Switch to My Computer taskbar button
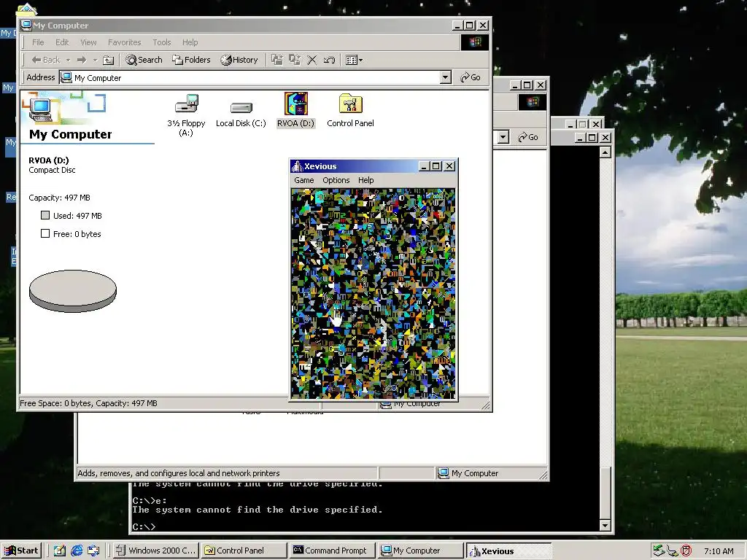Screen dimensions: 747x560 tap(420, 551)
